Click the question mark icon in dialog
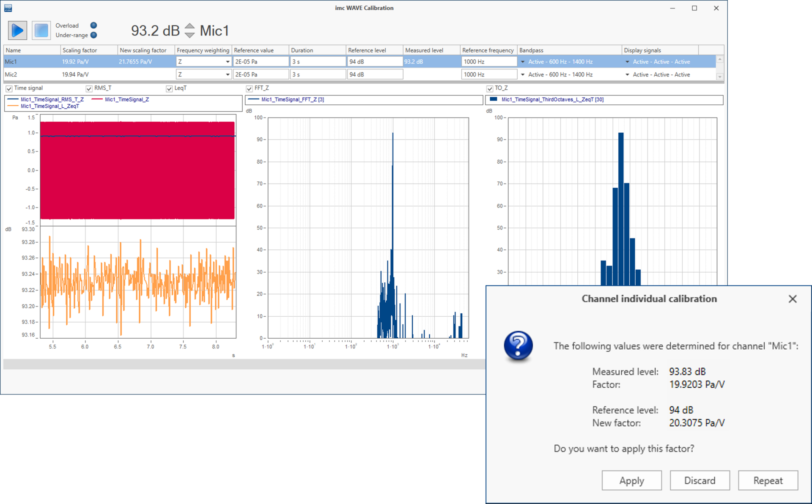 click(518, 345)
